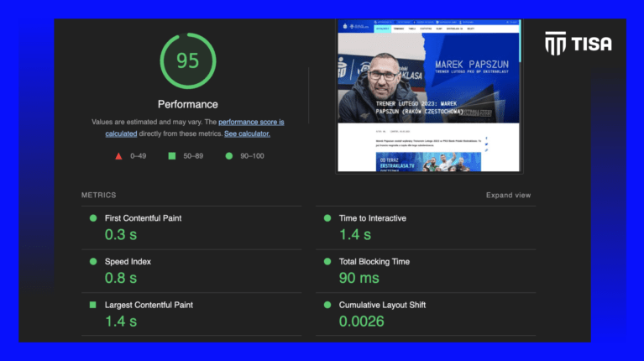Viewport: 644px width, 361px height.
Task: Click the '50–89' legend label
Action: pyautogui.click(x=193, y=156)
